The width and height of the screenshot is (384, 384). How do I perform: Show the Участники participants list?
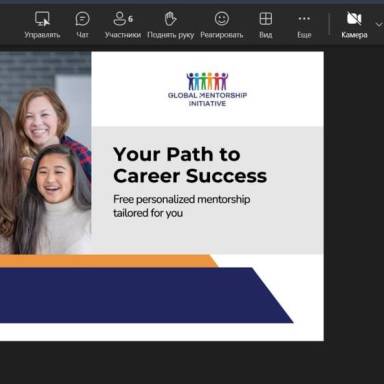[123, 25]
